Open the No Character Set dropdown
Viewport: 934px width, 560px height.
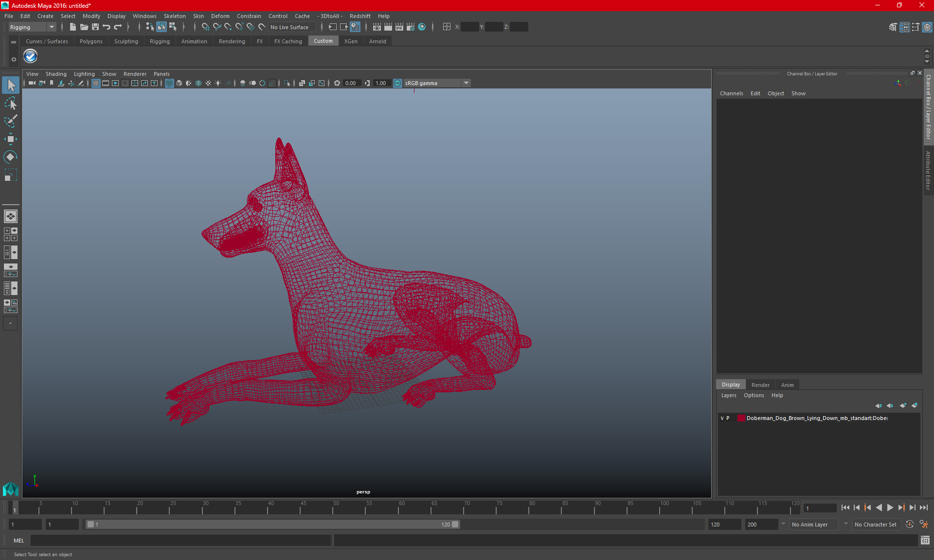[877, 525]
